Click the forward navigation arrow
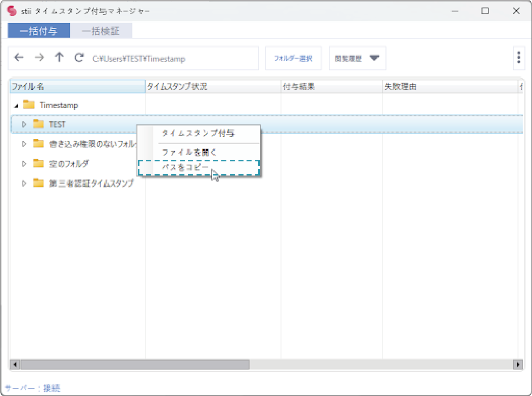Screen dimensions: 532x396 pyautogui.click(x=39, y=58)
